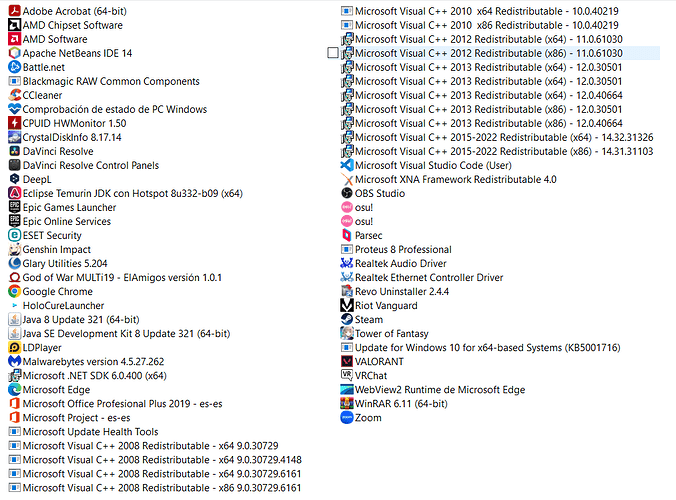
Task: Select Visual C++ 2013 (x86) 12.0.30501
Action: (482, 109)
